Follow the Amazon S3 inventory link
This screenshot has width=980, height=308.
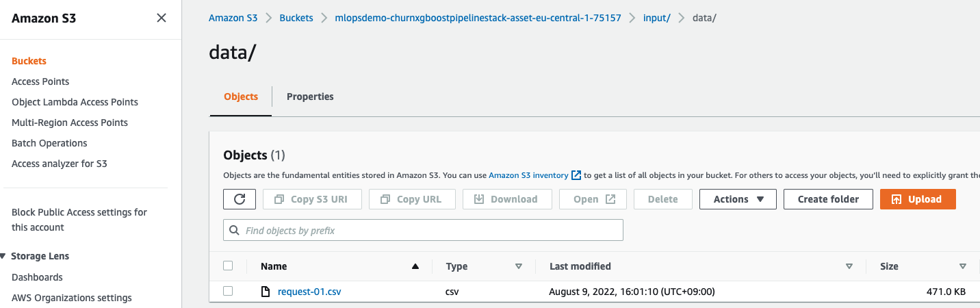[x=528, y=176]
